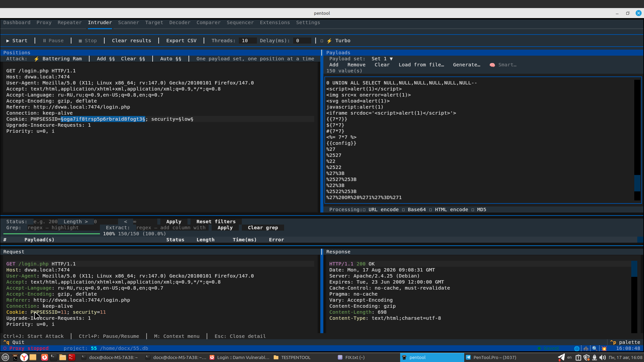Click the Response panel scrollbar thumb
This screenshot has width=644, height=362.
[x=634, y=269]
